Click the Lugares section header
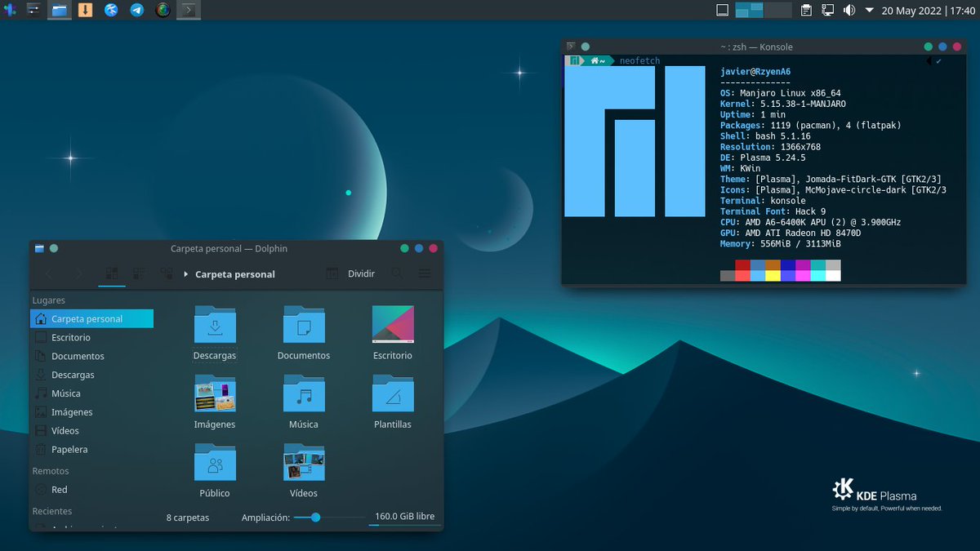 (48, 300)
